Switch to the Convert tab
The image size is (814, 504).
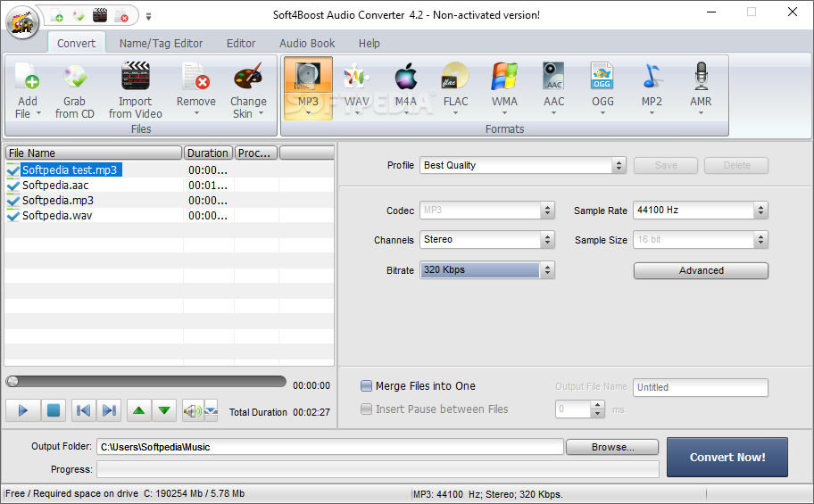[77, 43]
